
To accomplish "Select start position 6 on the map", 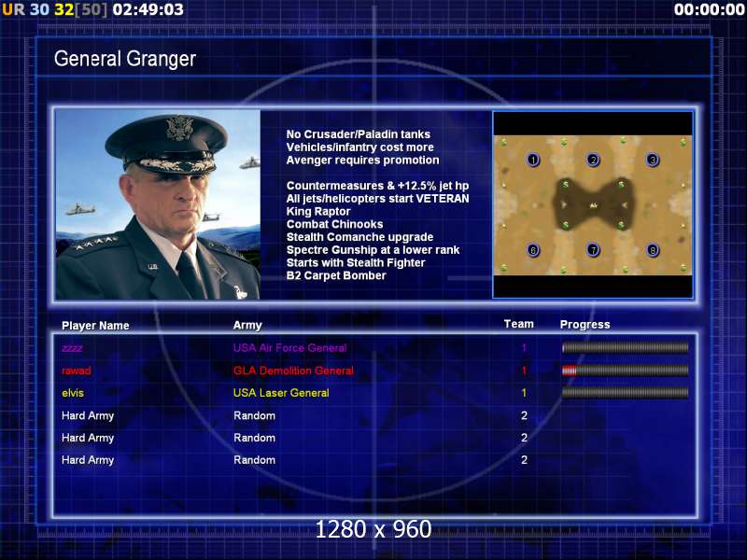I will click(533, 249).
